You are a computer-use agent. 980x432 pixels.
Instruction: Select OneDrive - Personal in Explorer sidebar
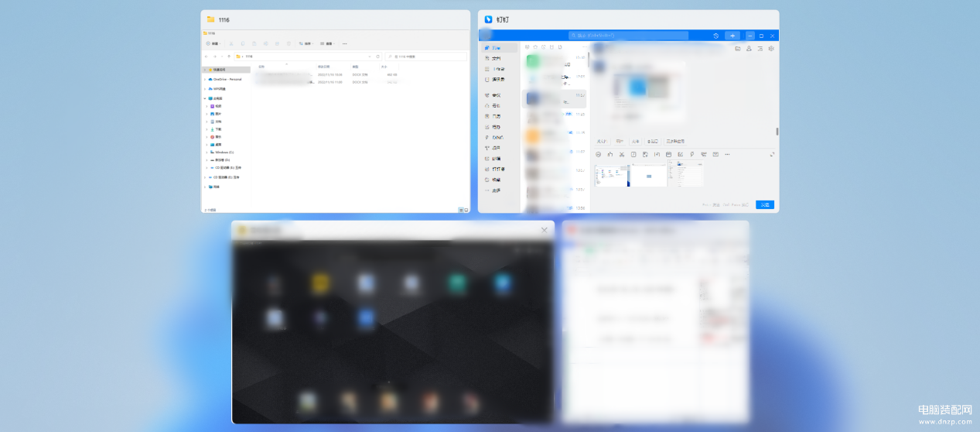(x=225, y=79)
